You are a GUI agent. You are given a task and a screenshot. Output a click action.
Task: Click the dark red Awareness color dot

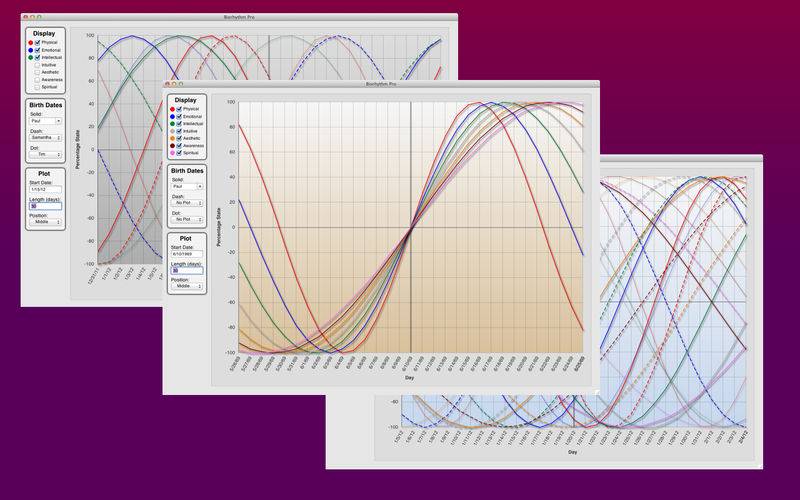click(x=171, y=145)
